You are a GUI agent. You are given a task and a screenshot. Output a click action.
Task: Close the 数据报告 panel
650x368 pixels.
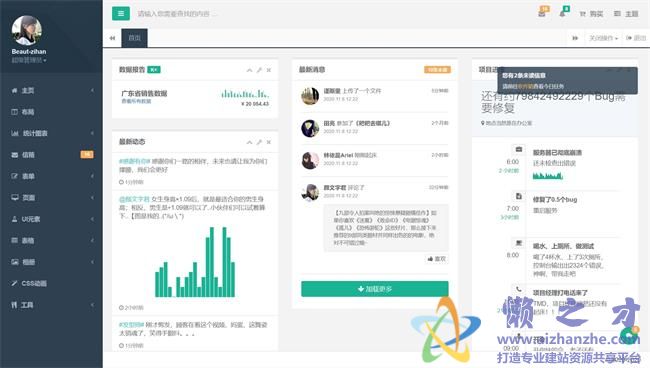tap(269, 70)
